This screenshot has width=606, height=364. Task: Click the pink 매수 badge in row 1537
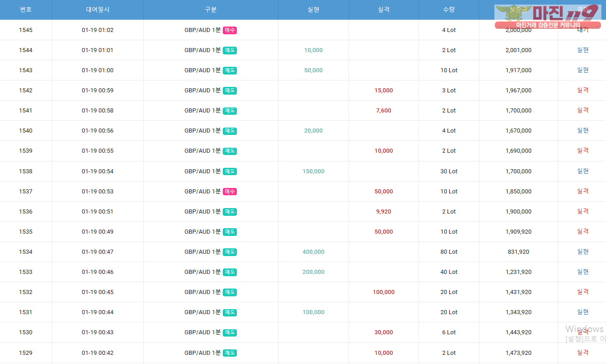point(230,192)
